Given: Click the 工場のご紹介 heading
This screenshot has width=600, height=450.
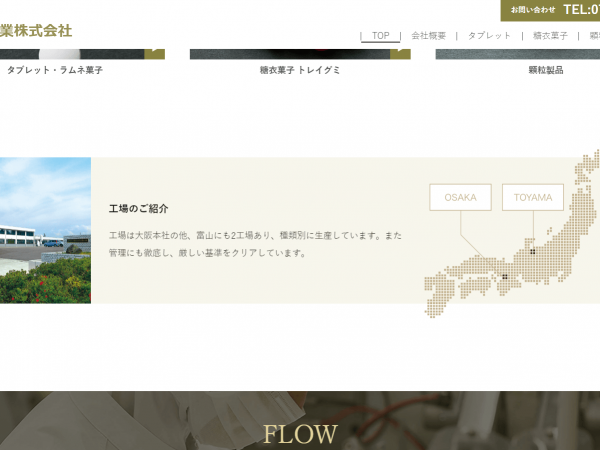Looking at the screenshot, I should [139, 209].
